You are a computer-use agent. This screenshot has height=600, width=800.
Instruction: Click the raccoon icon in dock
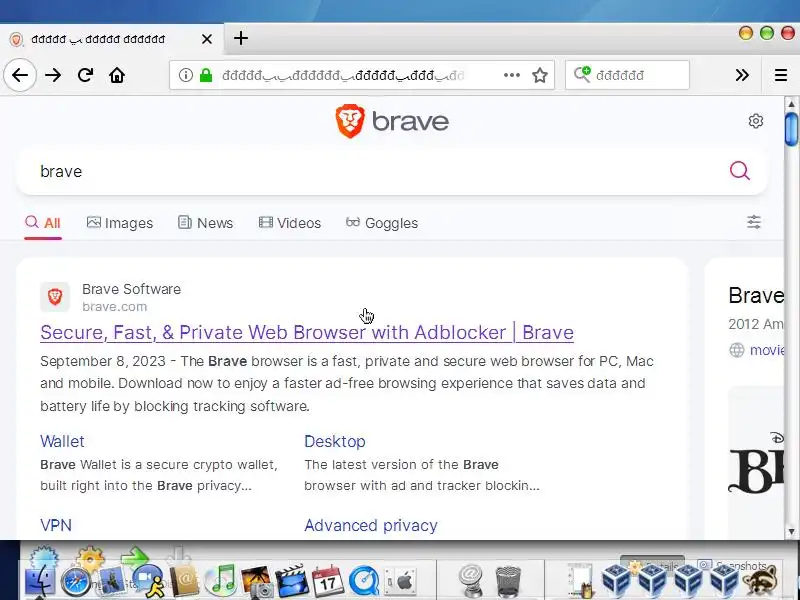pos(761,581)
